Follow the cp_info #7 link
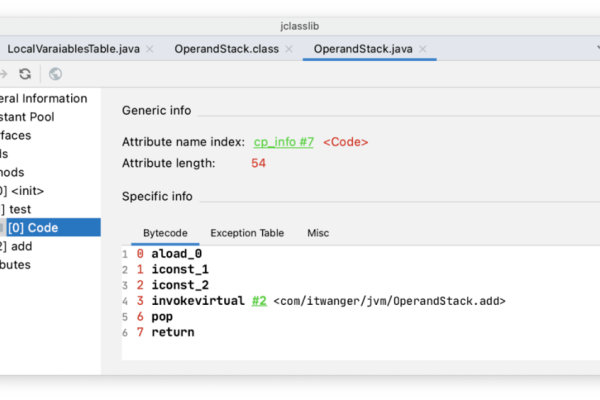This screenshot has width=600, height=400. pos(283,142)
